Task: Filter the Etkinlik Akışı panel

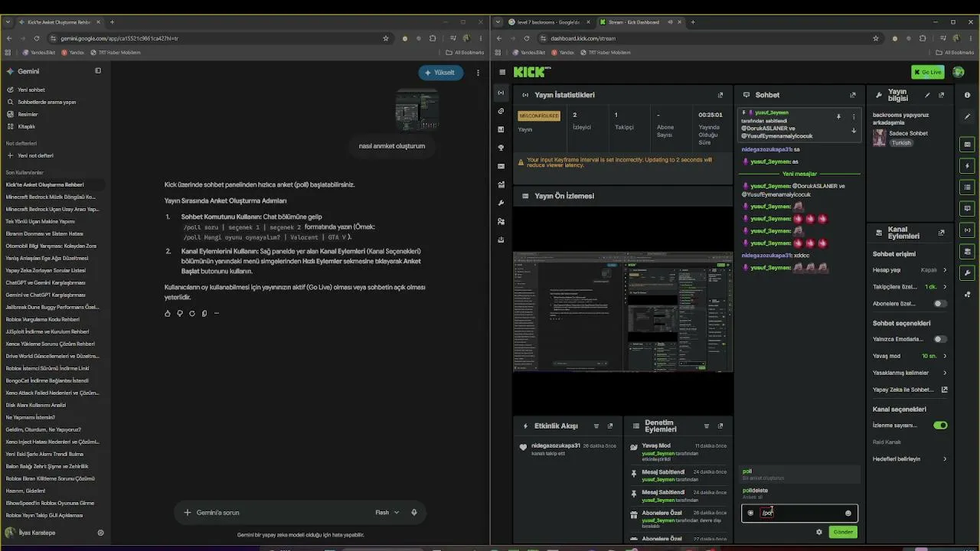Action: coord(596,426)
